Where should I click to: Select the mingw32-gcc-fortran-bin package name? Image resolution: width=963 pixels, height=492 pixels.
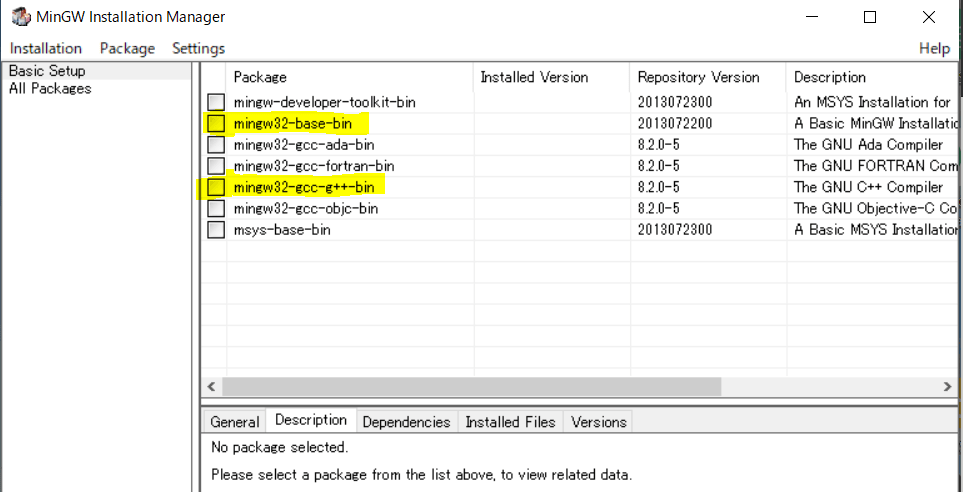click(x=314, y=166)
